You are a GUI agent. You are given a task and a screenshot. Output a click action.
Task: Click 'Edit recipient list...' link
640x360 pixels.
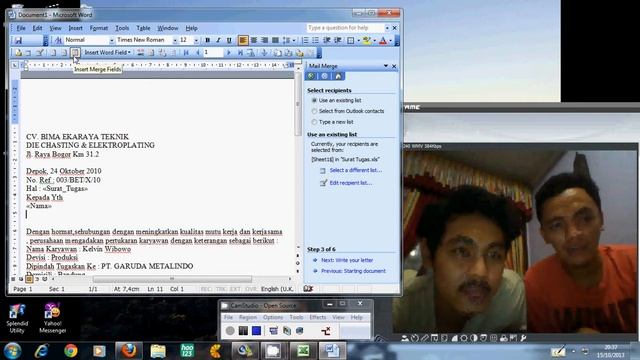pyautogui.click(x=351, y=183)
